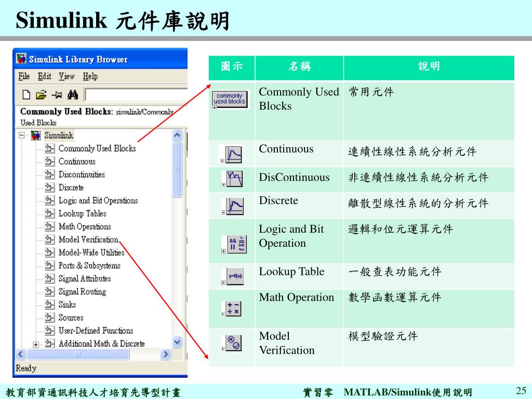Focus the block search input field
Viewport: 532px width, 399px height.
point(137,95)
